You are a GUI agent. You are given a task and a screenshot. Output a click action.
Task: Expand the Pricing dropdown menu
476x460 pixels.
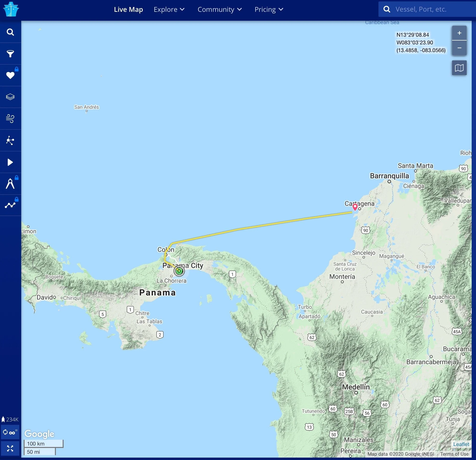pos(269,9)
